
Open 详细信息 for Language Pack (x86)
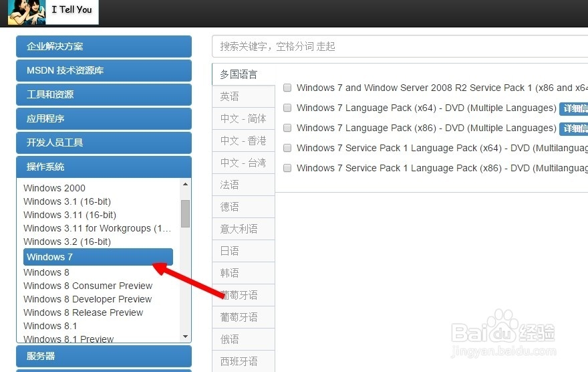point(574,128)
